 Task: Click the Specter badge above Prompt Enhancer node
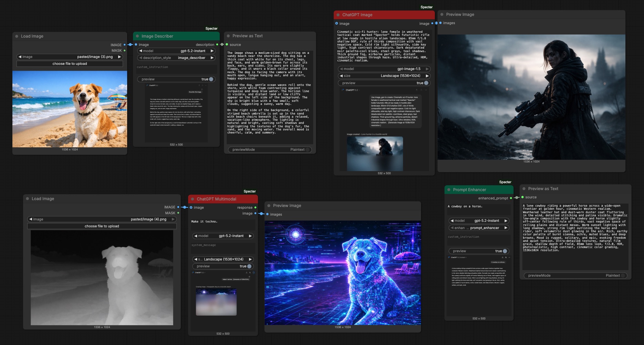point(505,182)
